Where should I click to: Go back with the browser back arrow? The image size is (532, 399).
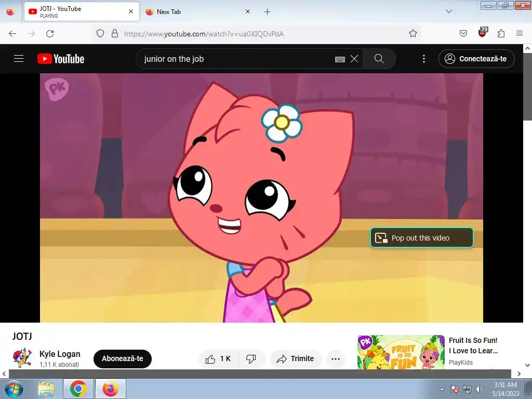tap(12, 33)
